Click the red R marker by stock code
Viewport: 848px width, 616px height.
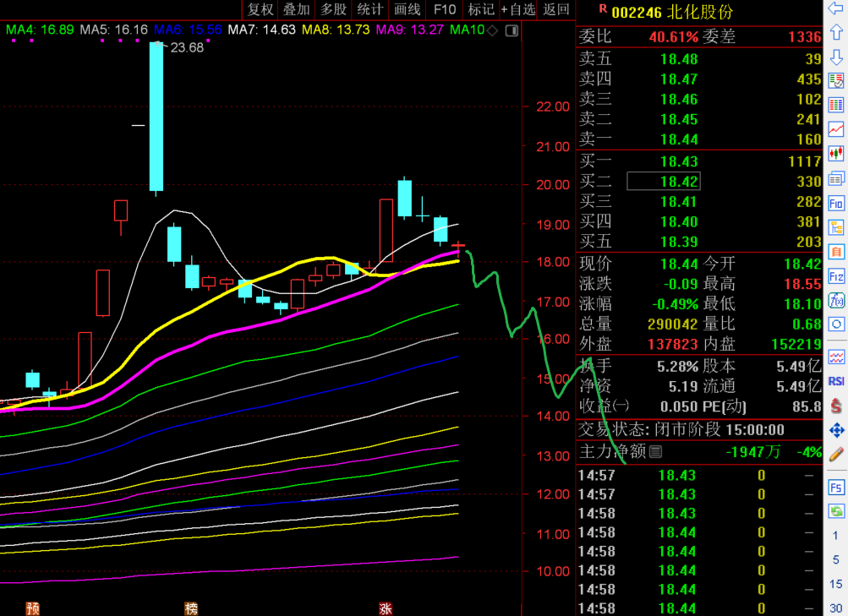(x=603, y=9)
